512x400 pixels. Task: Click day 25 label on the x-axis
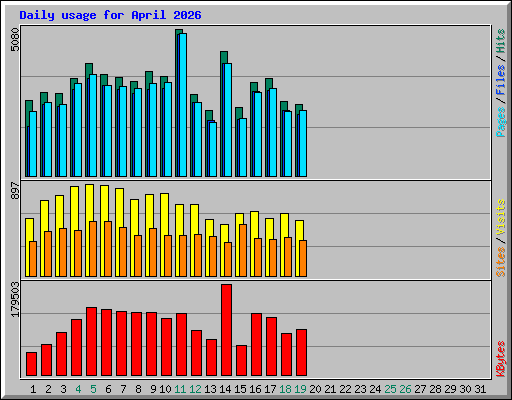390,389
